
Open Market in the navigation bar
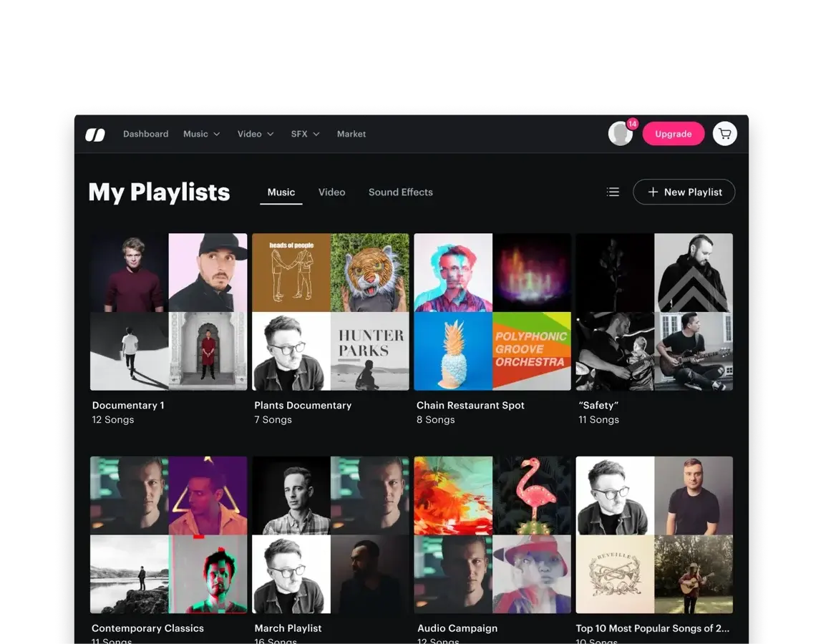point(351,134)
